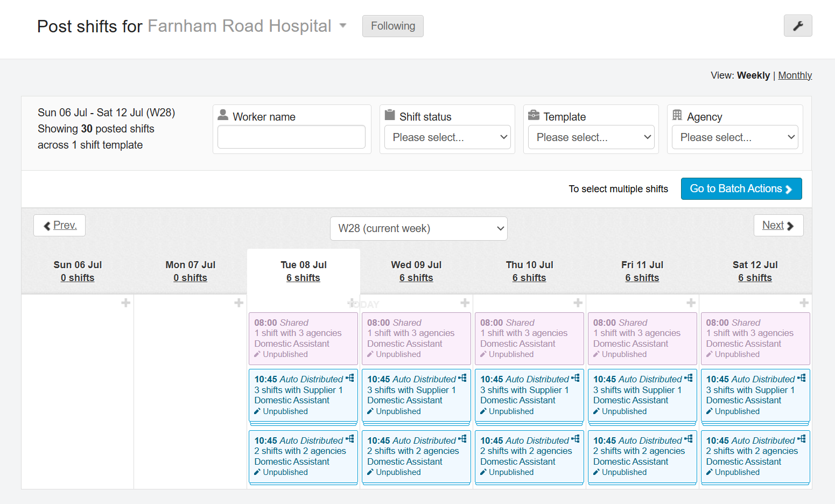The height and width of the screenshot is (504, 835).
Task: Click plus icon in Friday 11 Jul column
Action: [691, 303]
